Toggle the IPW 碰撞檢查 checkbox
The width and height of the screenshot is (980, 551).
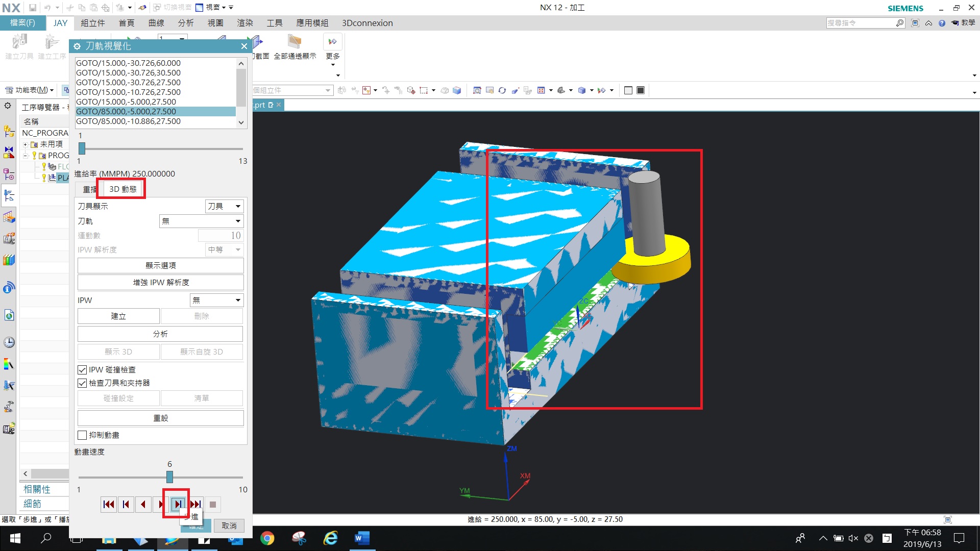[x=82, y=370]
